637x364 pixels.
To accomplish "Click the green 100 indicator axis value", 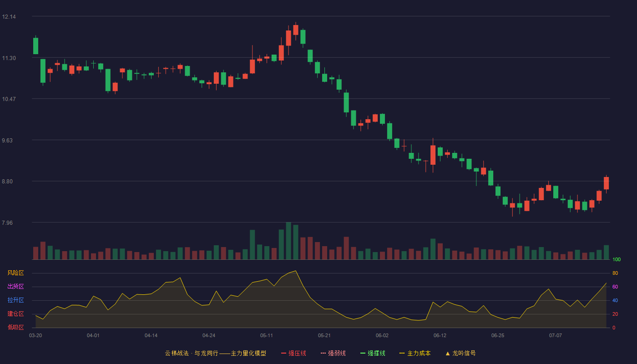I will tap(617, 259).
